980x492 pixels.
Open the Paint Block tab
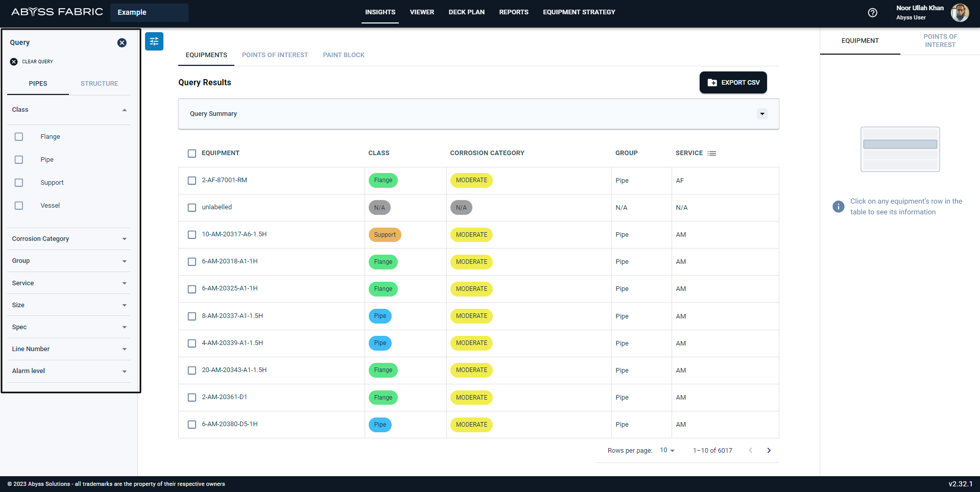tap(344, 55)
